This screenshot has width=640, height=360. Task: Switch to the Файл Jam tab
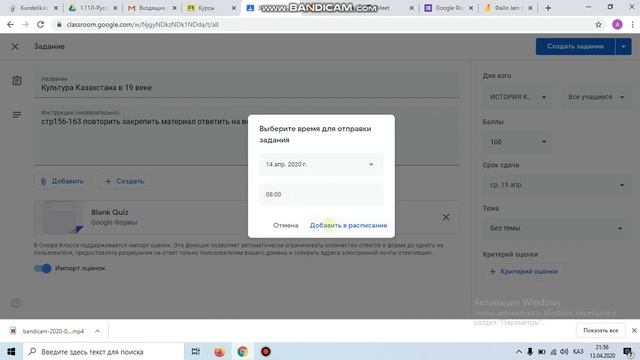click(508, 8)
